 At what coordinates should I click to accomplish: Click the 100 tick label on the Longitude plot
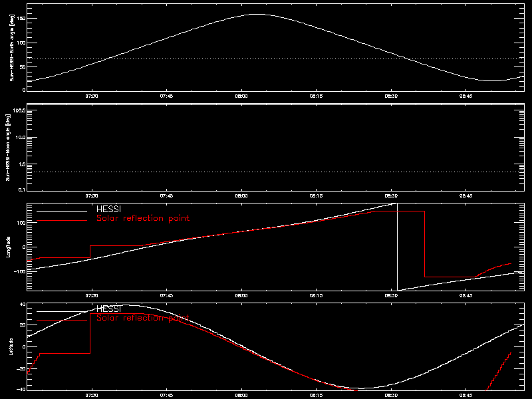coord(22,222)
